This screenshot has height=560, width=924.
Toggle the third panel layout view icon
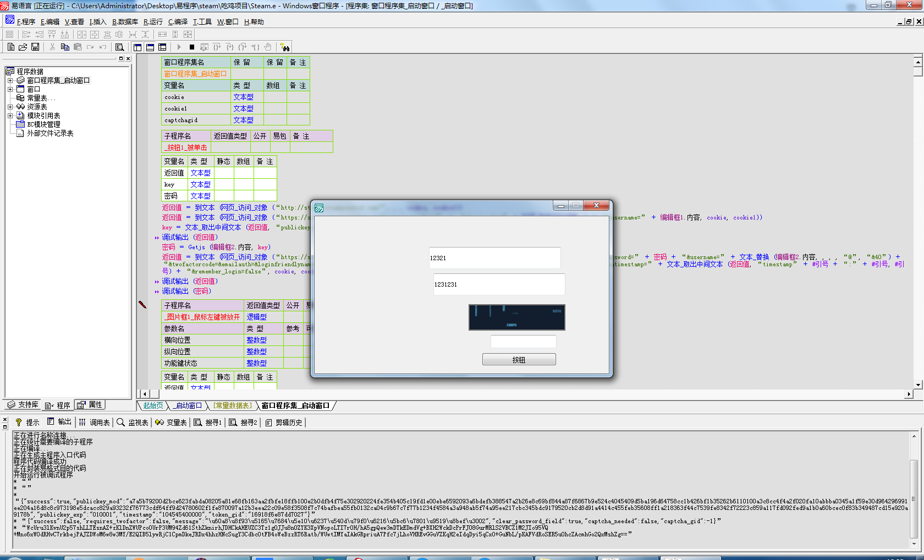pyautogui.click(x=162, y=47)
